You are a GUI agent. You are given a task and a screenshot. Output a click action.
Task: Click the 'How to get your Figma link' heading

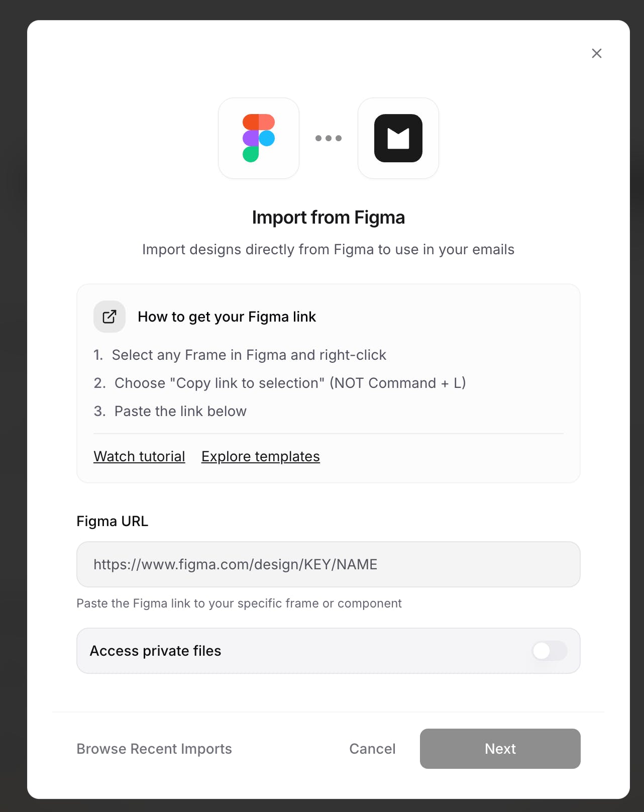[x=227, y=317]
